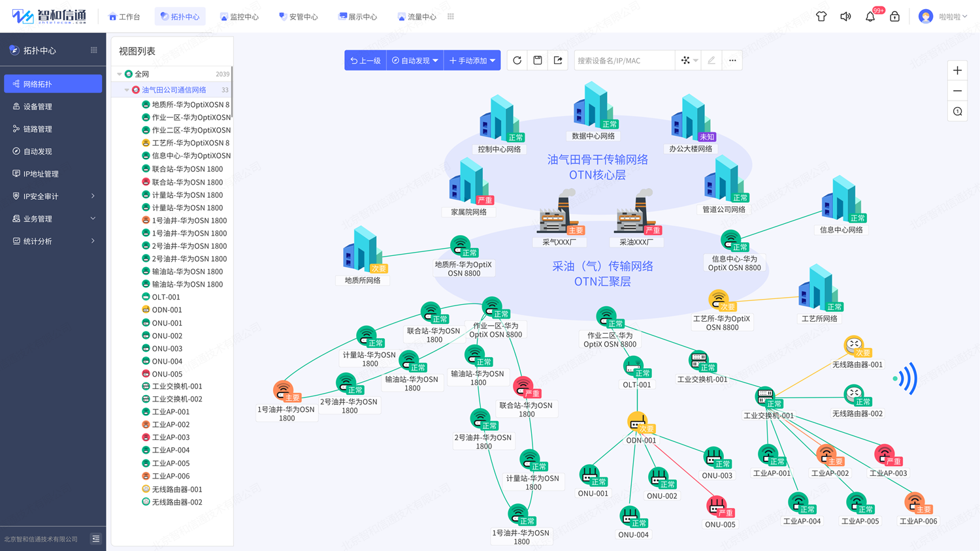This screenshot has width=980, height=551.
Task: Click the save icon in topology toolbar
Action: click(538, 60)
